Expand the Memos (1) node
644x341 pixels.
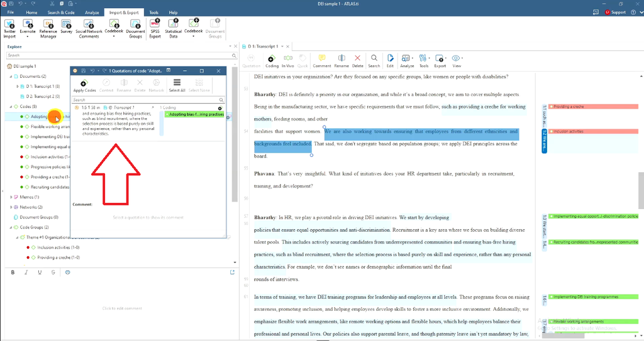click(x=11, y=197)
